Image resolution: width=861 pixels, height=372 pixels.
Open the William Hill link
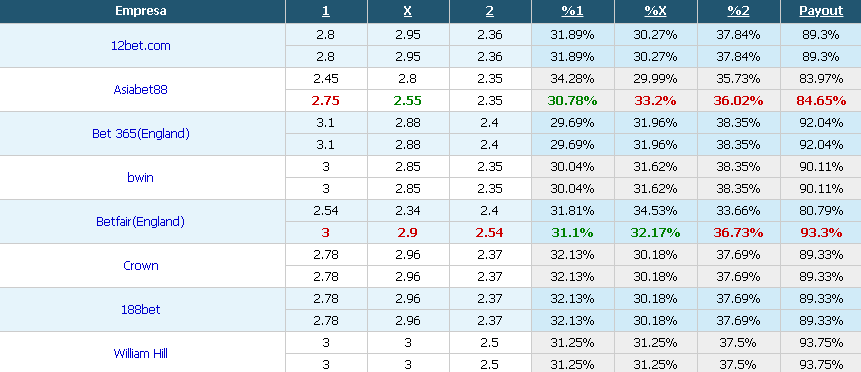pos(141,353)
